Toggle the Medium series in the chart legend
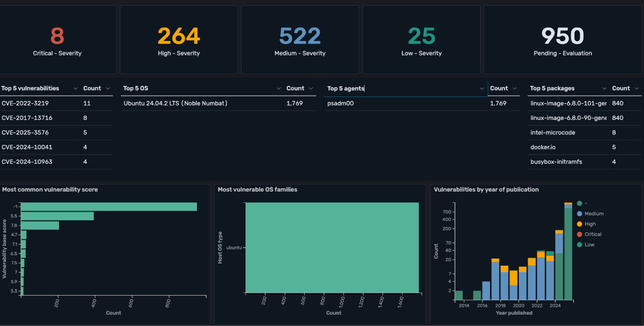 [x=594, y=214]
